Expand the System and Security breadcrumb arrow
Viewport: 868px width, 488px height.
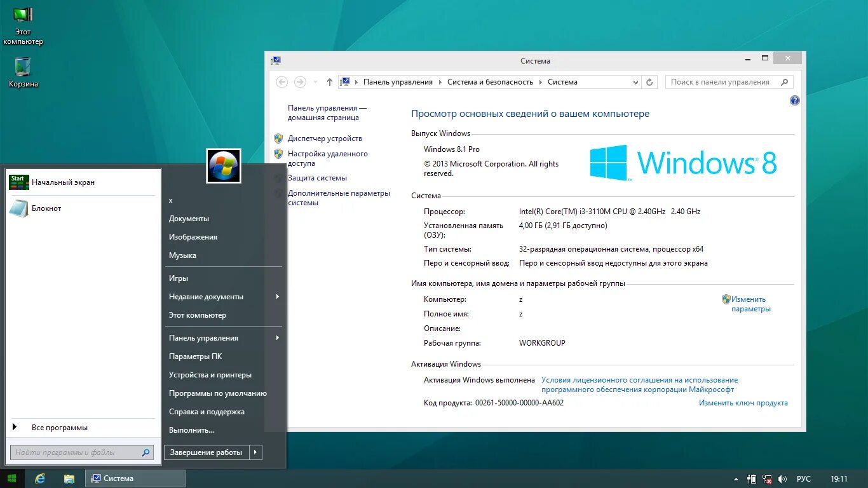[540, 82]
